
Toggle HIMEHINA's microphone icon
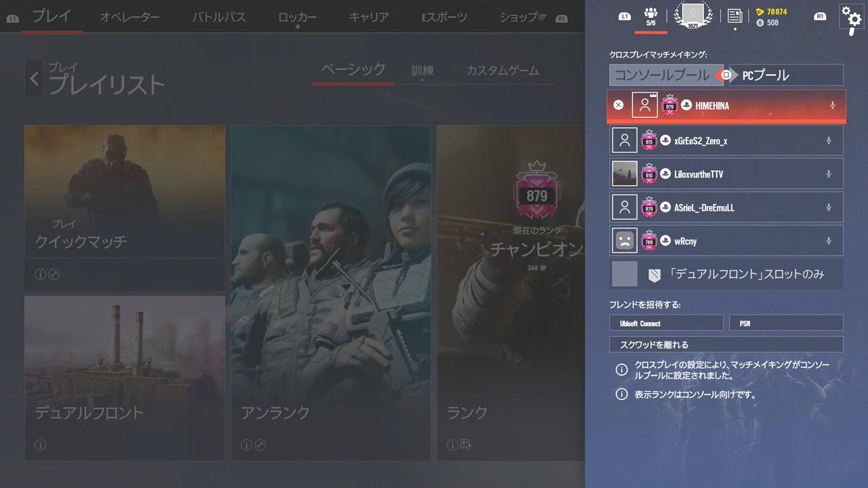click(x=833, y=105)
